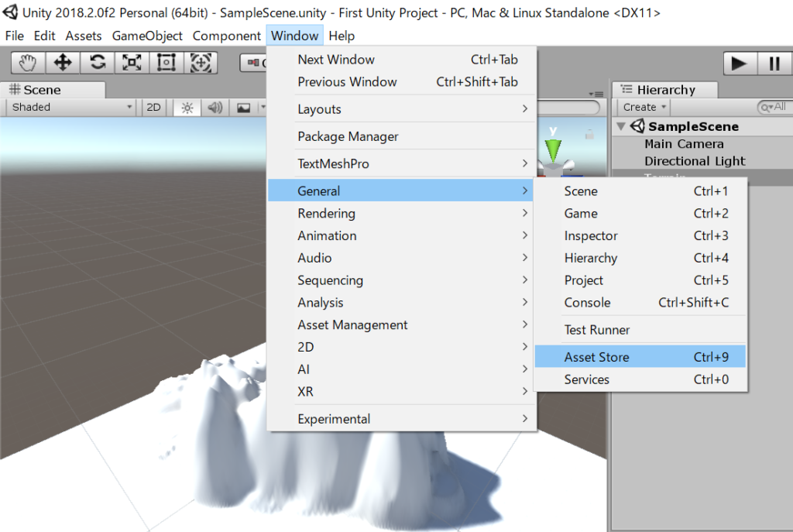The image size is (793, 532).
Task: Click the green Y axis gizmo cone
Action: tap(553, 148)
